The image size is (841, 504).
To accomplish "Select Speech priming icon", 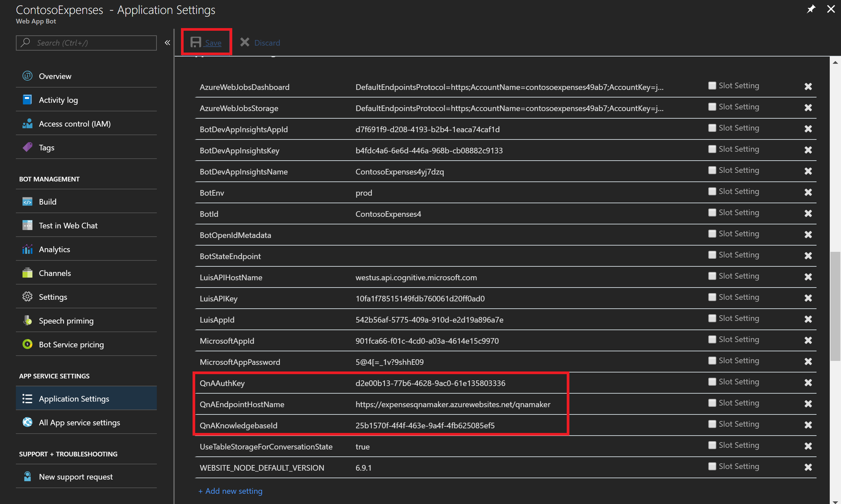I will point(27,320).
